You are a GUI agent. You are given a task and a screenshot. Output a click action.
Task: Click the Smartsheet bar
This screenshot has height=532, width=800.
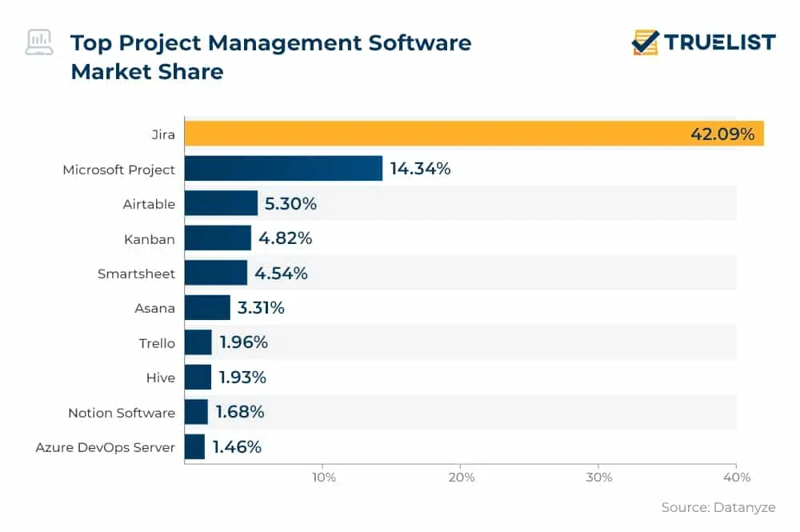[x=216, y=273]
